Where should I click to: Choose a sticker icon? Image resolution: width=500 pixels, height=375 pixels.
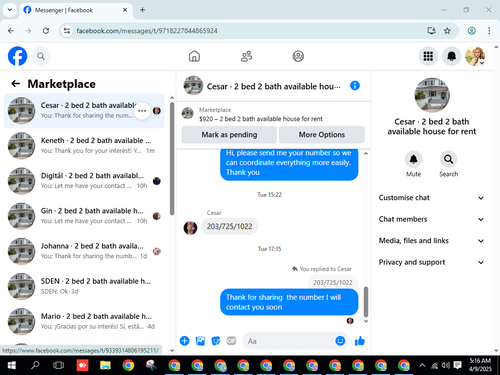click(216, 341)
